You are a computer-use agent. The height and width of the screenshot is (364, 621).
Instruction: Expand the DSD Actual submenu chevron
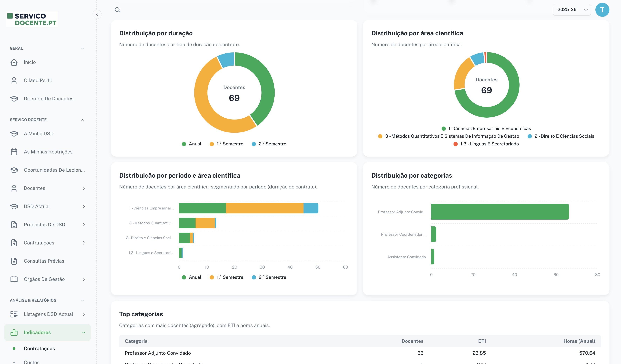84,206
